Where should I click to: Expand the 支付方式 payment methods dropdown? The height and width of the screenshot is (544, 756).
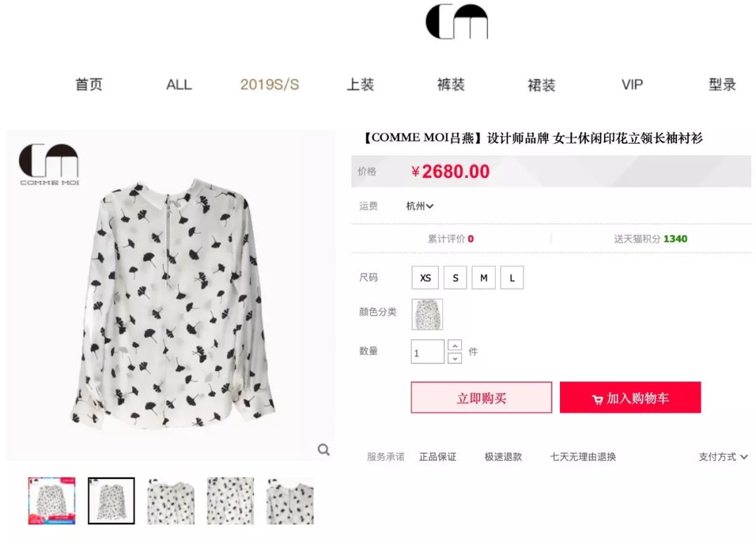point(722,456)
